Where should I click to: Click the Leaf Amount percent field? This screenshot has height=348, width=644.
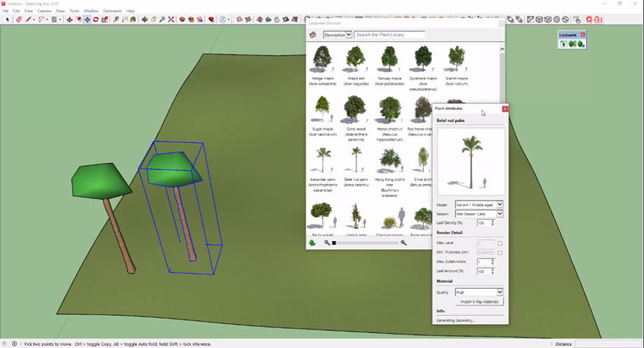coord(483,271)
